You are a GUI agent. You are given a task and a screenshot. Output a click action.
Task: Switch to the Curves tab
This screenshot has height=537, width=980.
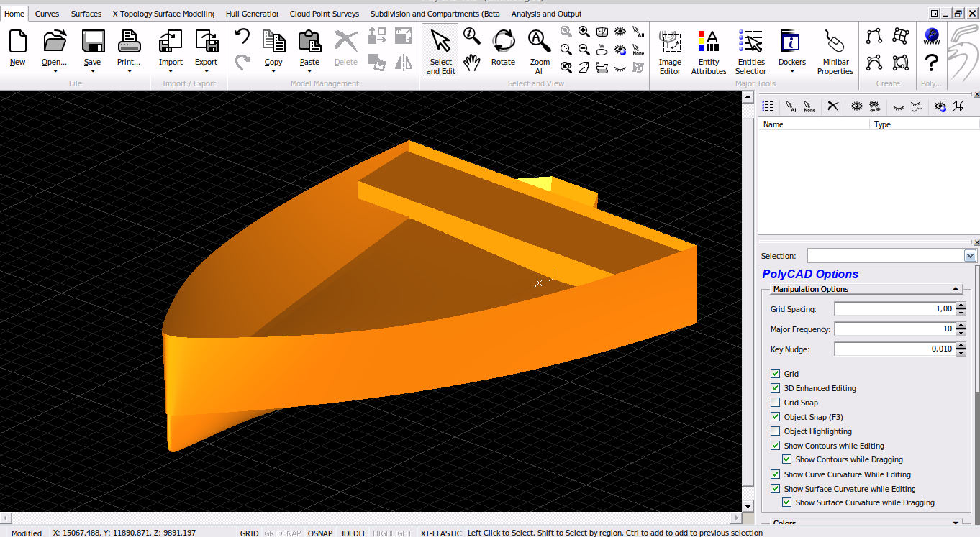click(47, 14)
